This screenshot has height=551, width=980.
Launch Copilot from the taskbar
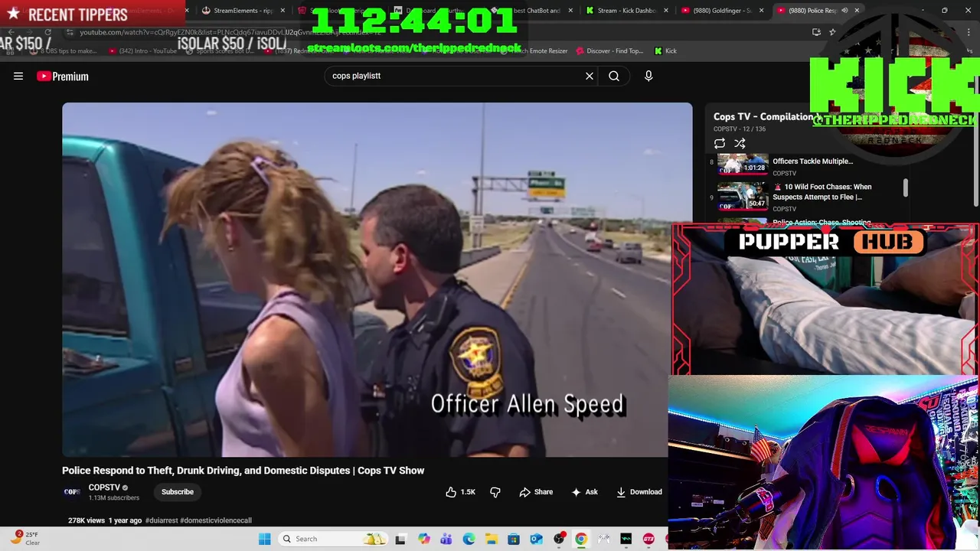pyautogui.click(x=424, y=539)
